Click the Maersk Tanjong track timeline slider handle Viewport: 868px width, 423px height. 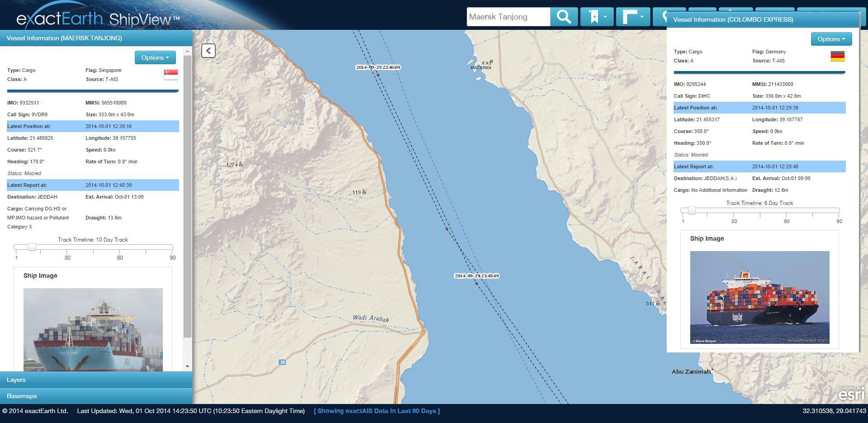point(32,247)
